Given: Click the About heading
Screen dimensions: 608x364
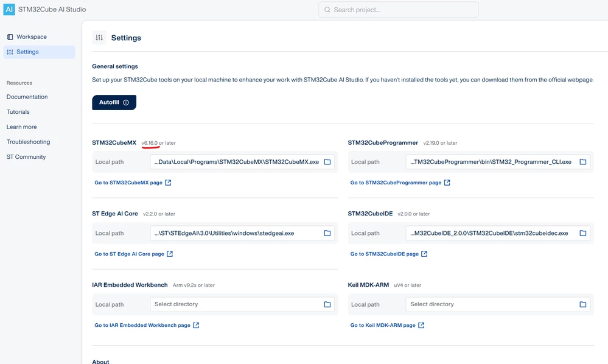Looking at the screenshot, I should (x=100, y=362).
